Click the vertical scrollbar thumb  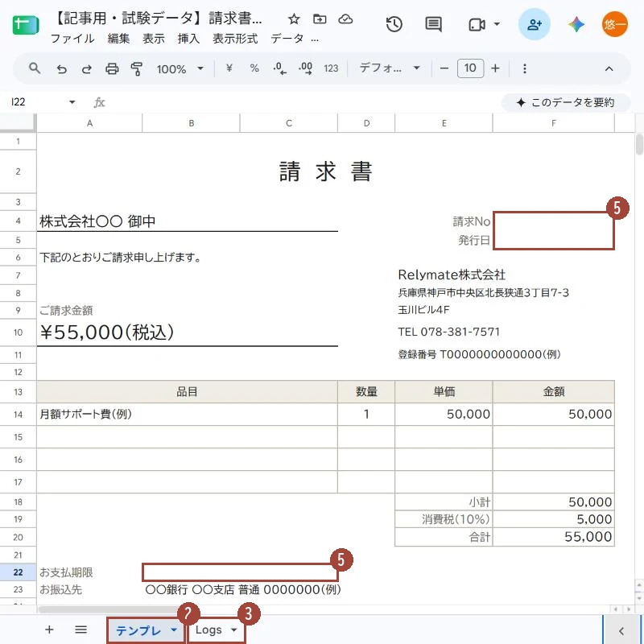point(639,144)
